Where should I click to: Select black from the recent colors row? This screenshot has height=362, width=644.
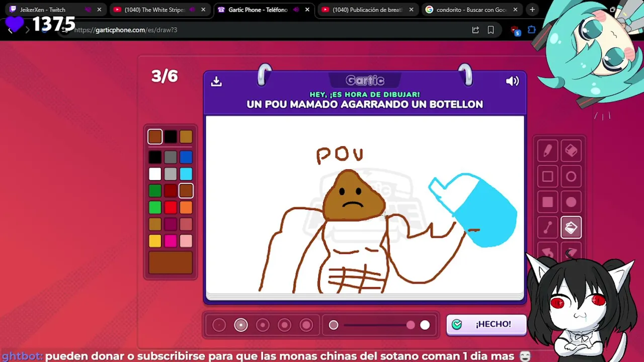coord(171,137)
